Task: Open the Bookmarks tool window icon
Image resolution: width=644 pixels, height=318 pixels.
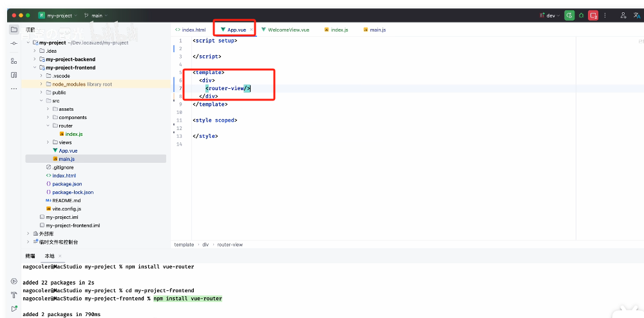Action: (x=14, y=75)
